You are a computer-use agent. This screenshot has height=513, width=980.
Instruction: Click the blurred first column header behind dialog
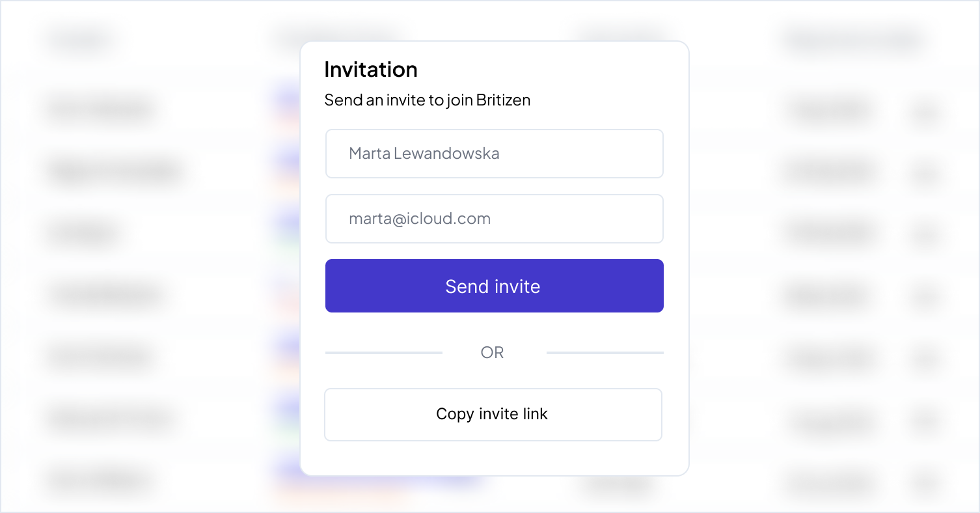pos(79,40)
